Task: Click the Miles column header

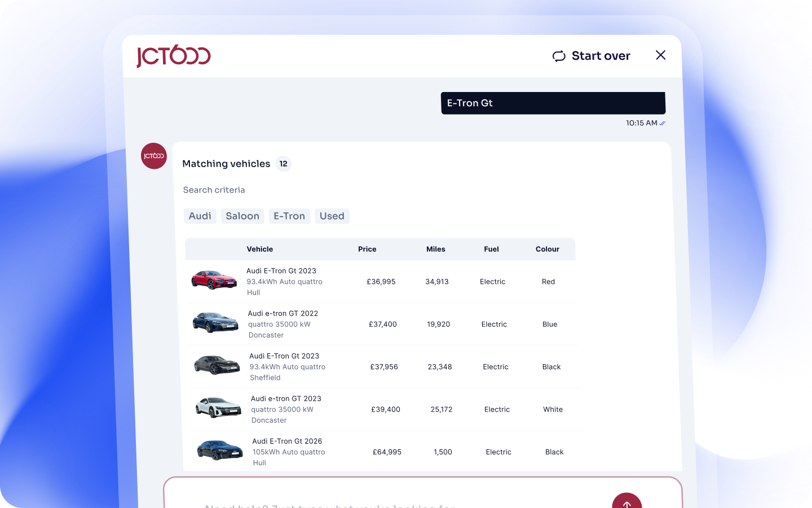Action: (x=436, y=249)
